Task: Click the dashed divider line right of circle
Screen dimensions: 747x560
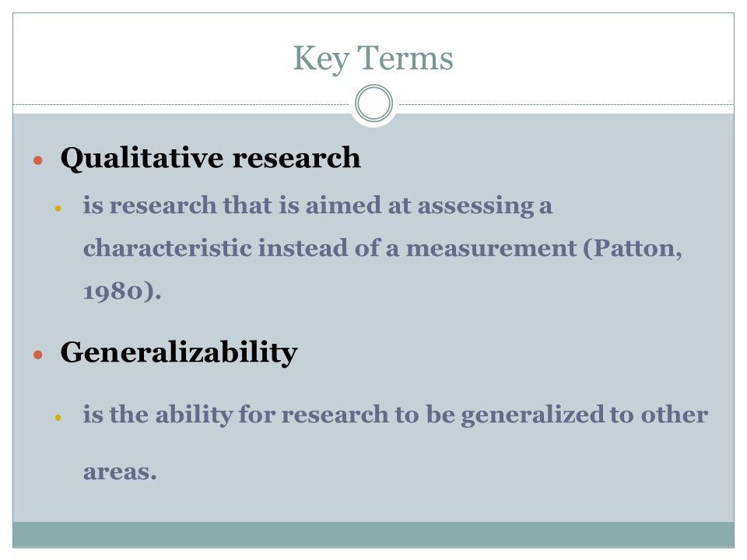Action: click(x=566, y=104)
